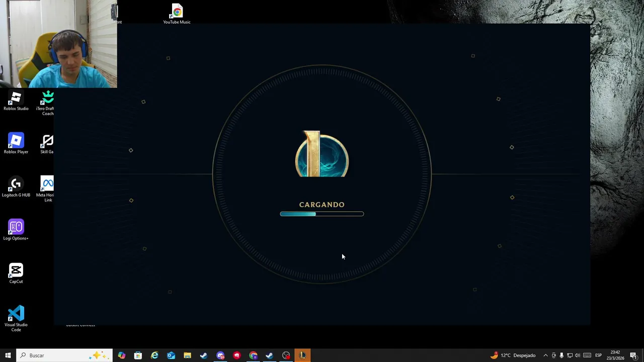Screen dimensions: 644x362
Task: Switch to Google Chrome in the taskbar
Action: (253, 355)
